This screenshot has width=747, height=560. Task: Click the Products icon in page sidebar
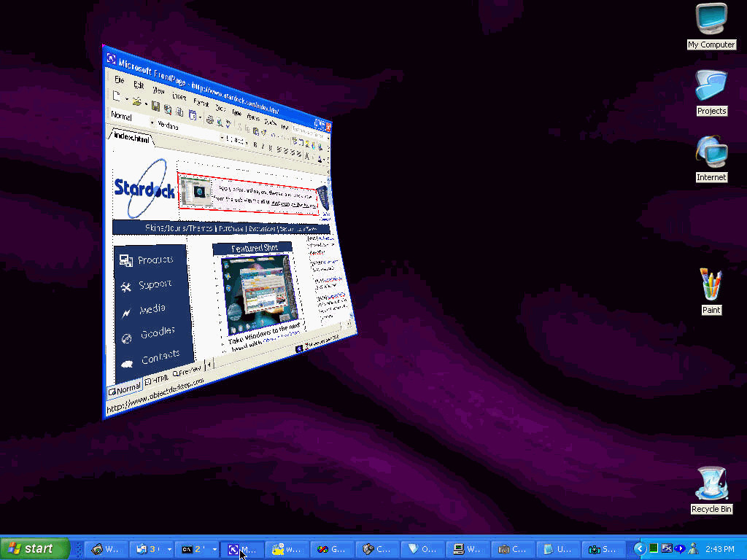pos(125,260)
